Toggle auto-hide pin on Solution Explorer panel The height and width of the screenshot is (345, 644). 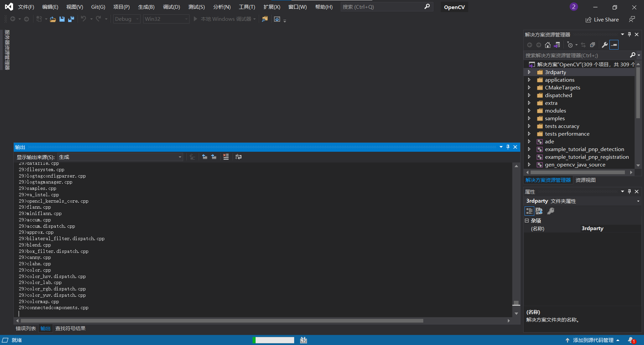pyautogui.click(x=630, y=34)
